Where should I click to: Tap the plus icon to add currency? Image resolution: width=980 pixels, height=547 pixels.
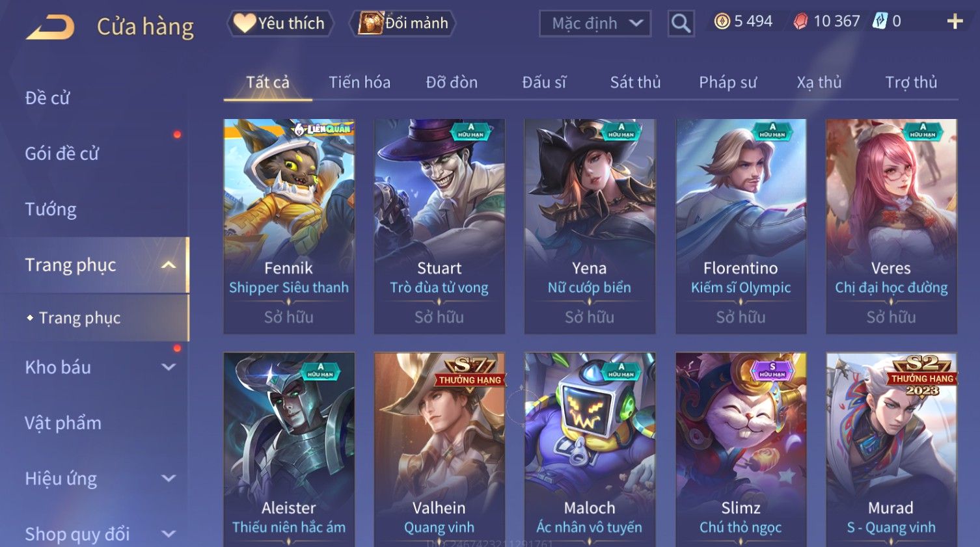point(955,21)
